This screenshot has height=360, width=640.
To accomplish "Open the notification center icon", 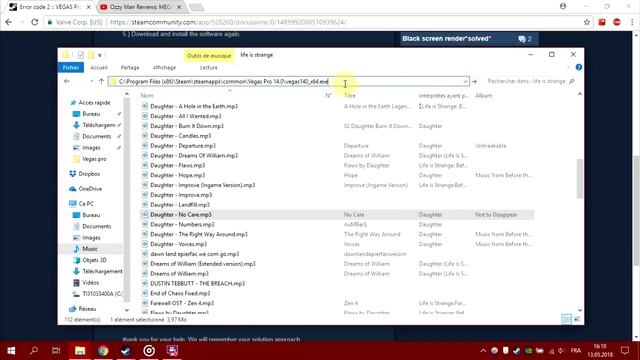I will coord(625,351).
